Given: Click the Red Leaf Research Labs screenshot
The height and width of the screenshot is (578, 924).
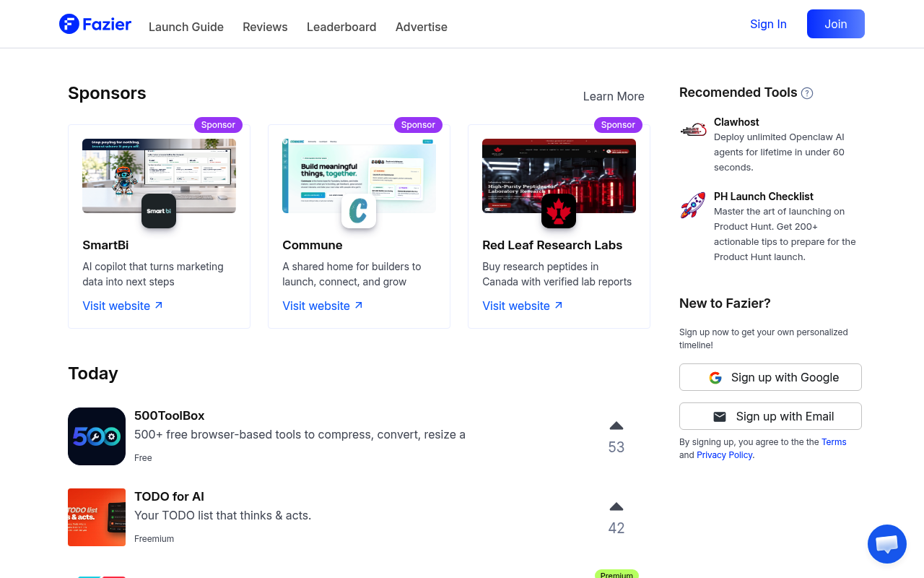Looking at the screenshot, I should (559, 176).
